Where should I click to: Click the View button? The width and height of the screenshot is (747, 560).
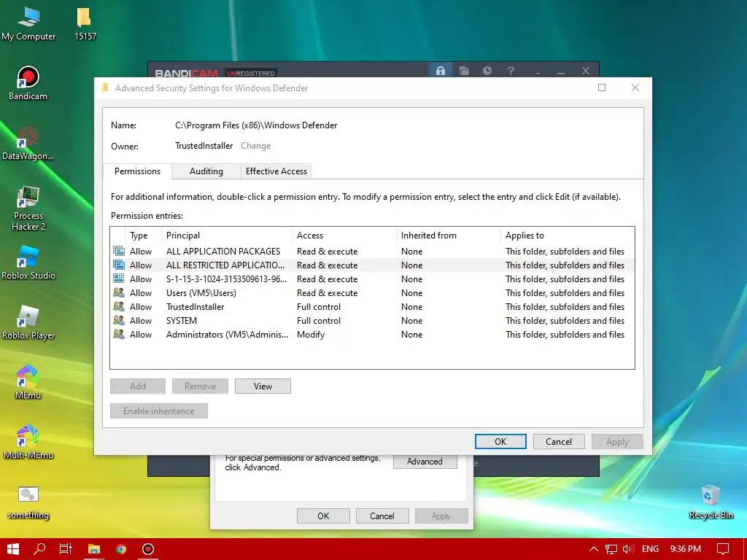point(263,386)
